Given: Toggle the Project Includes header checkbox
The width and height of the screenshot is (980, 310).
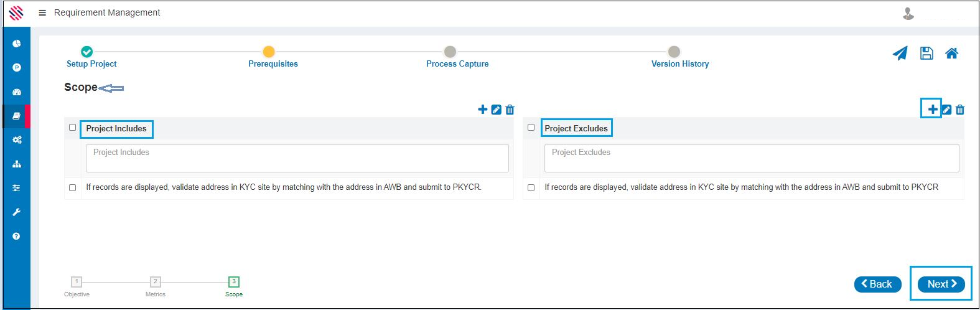Looking at the screenshot, I should coord(72,128).
